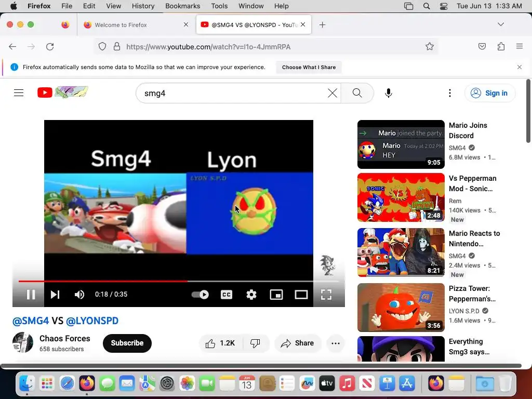Sign in to YouTube
The width and height of the screenshot is (532, 399).
[490, 93]
